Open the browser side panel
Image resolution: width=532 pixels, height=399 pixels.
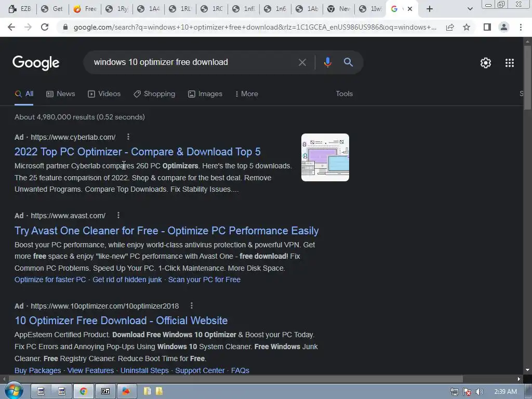point(487,27)
